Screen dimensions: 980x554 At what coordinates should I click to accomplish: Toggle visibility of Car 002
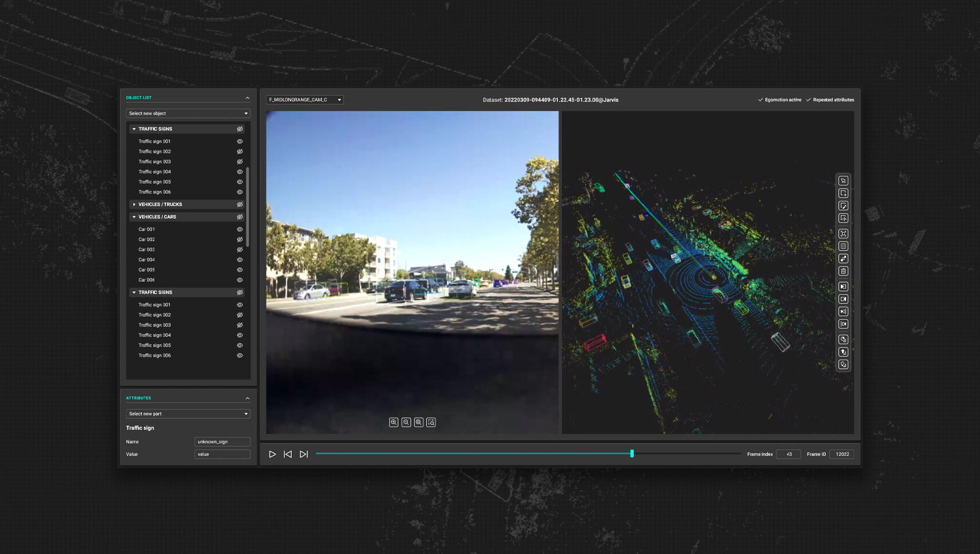tap(239, 240)
